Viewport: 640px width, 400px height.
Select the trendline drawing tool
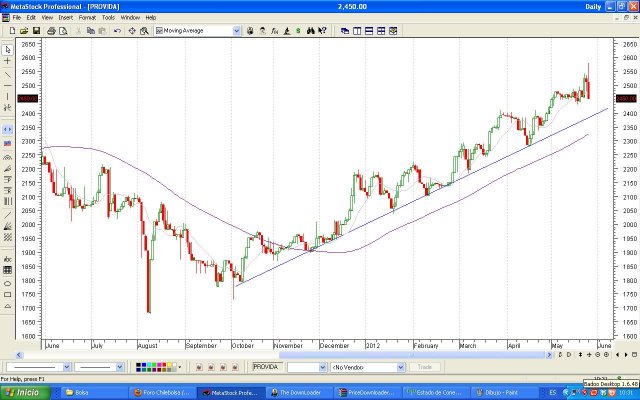tap(8, 75)
